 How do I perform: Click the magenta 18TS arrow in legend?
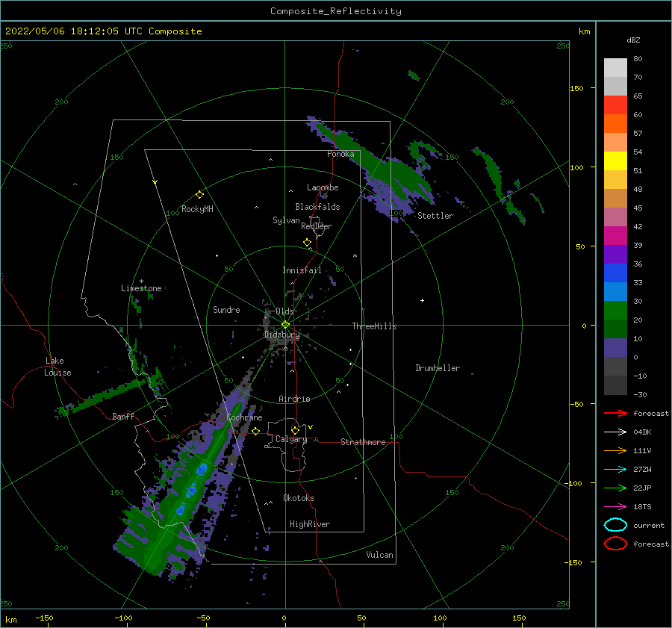pos(615,507)
